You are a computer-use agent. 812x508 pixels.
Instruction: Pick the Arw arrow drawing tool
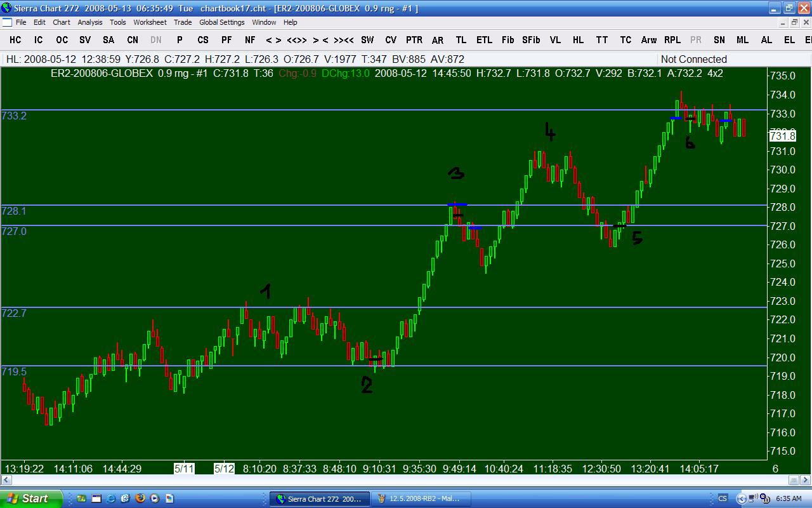648,39
